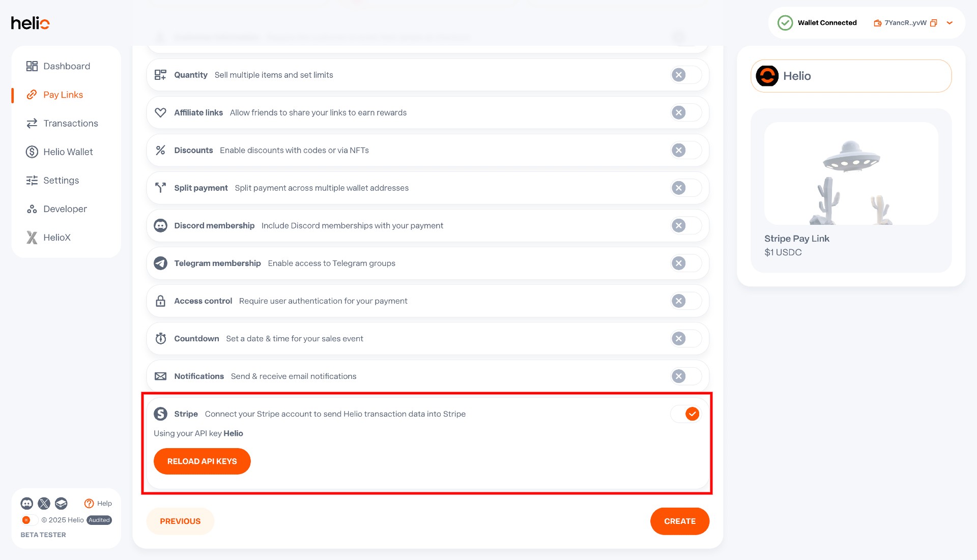Turn on Telegram membership toggle

[x=685, y=263]
